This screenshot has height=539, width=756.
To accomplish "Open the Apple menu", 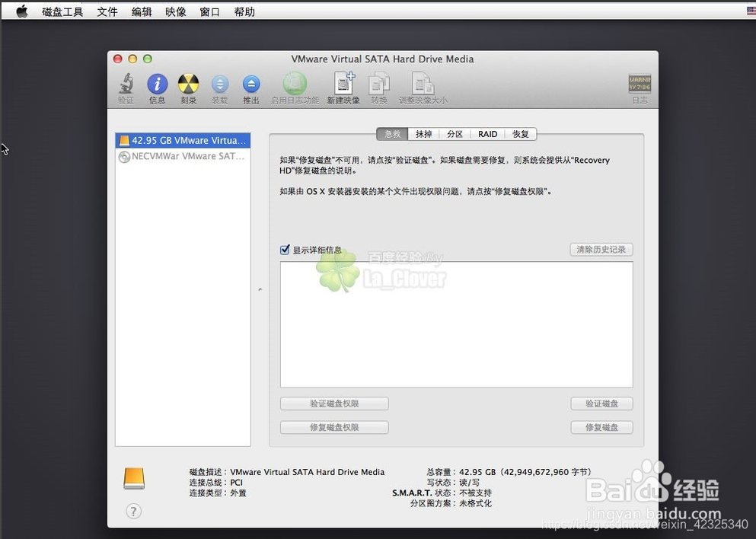I will coord(21,11).
